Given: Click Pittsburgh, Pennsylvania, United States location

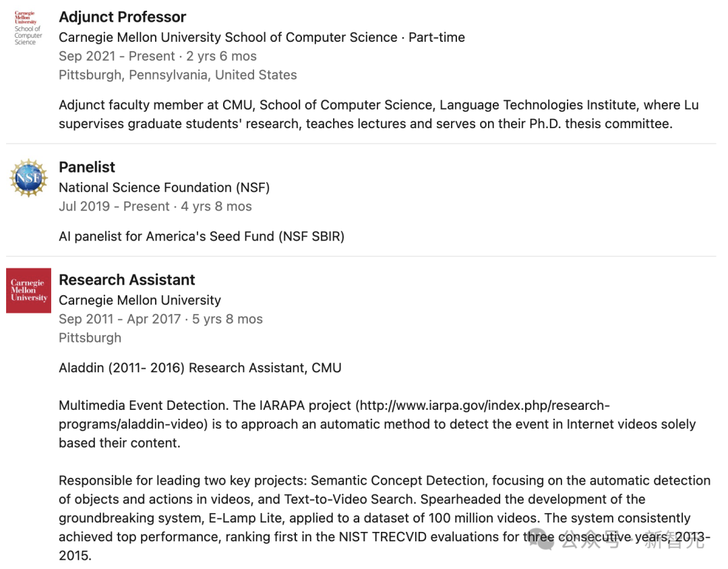Looking at the screenshot, I should (x=177, y=75).
